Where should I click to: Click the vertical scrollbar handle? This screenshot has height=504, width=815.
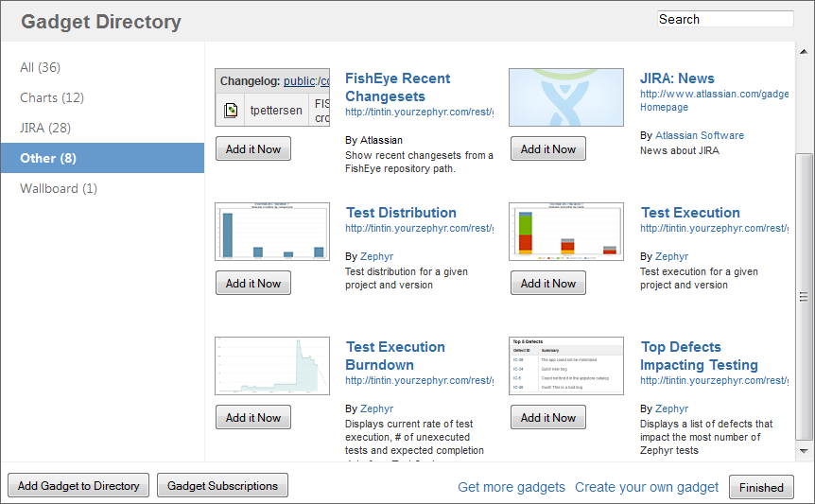click(x=804, y=296)
